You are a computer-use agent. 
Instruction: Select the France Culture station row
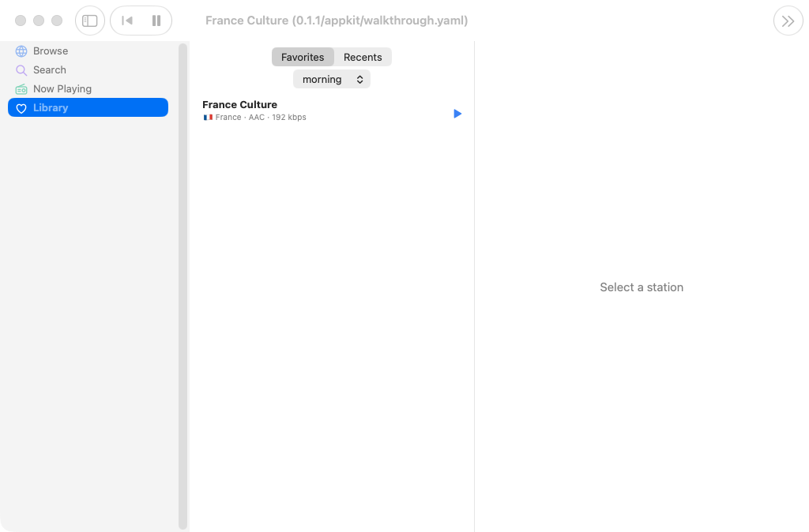point(332,111)
